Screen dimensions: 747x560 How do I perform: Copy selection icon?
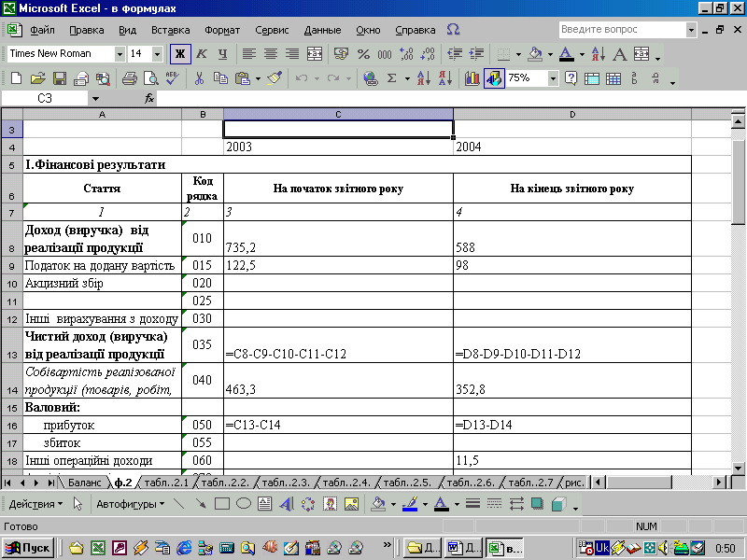[x=221, y=78]
